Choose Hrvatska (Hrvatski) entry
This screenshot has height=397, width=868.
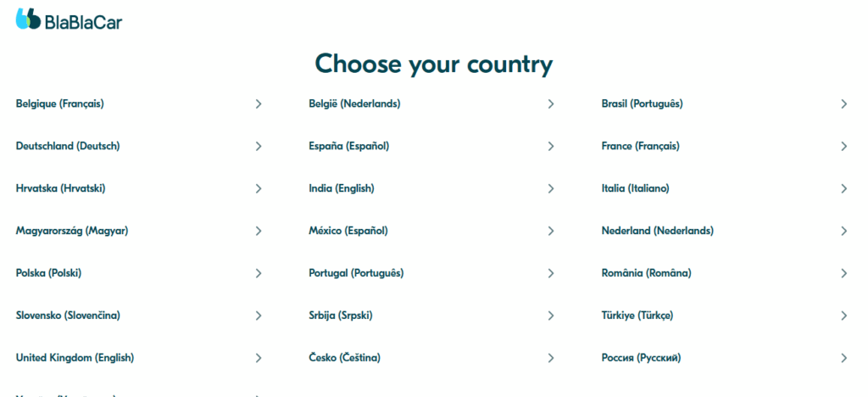tap(60, 188)
